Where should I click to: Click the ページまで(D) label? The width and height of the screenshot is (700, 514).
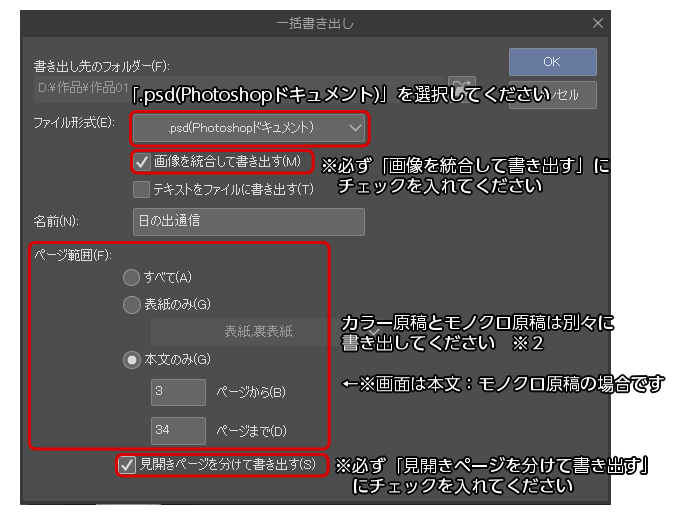click(x=251, y=431)
